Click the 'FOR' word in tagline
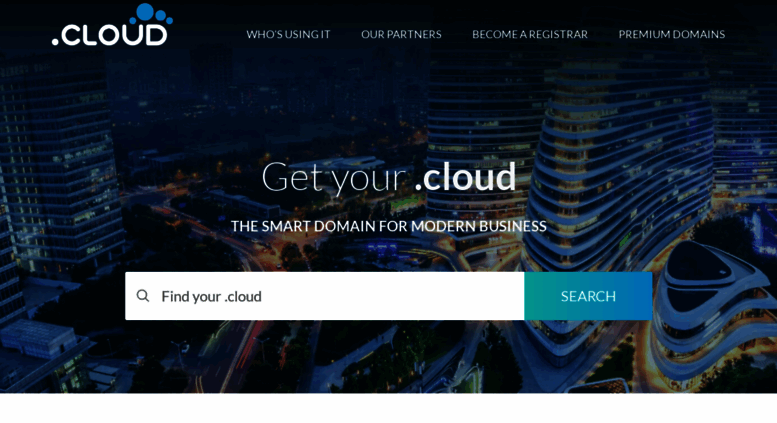This screenshot has width=777, height=423. (x=393, y=226)
